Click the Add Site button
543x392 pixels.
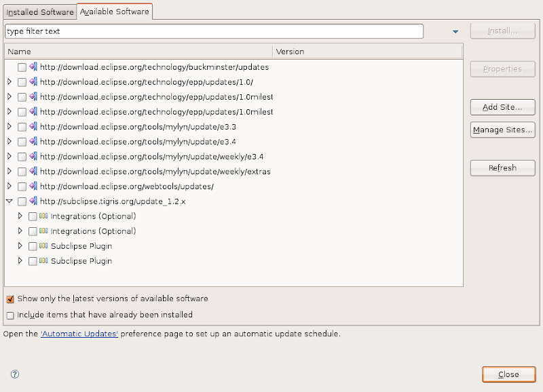502,107
